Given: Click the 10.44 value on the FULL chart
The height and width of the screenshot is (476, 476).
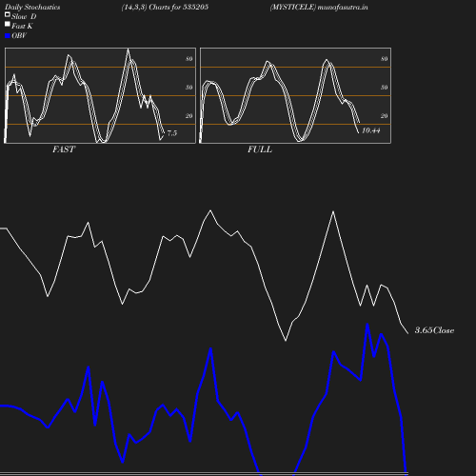Looking at the screenshot, I should 370,130.
